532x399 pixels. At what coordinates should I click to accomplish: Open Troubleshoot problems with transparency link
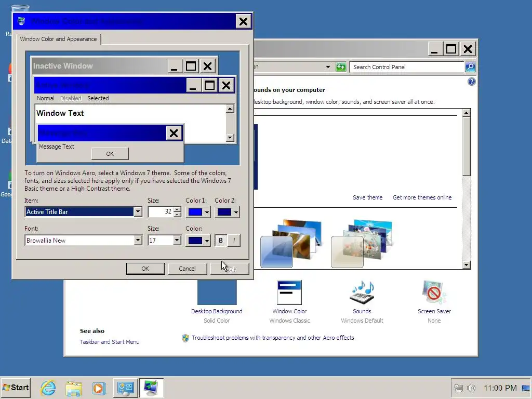coord(273,338)
